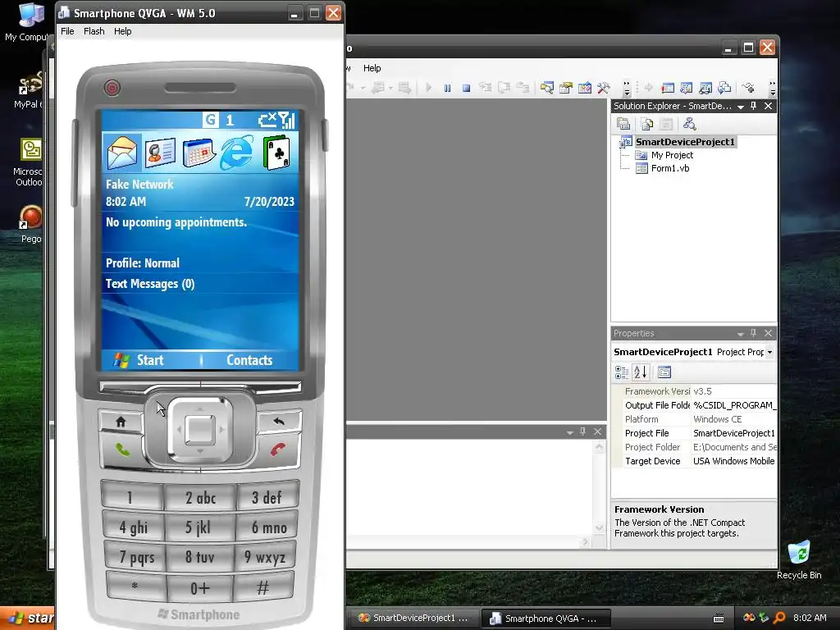840x630 pixels.
Task: Open Contacts card icon on phone home screen
Action: tap(159, 153)
